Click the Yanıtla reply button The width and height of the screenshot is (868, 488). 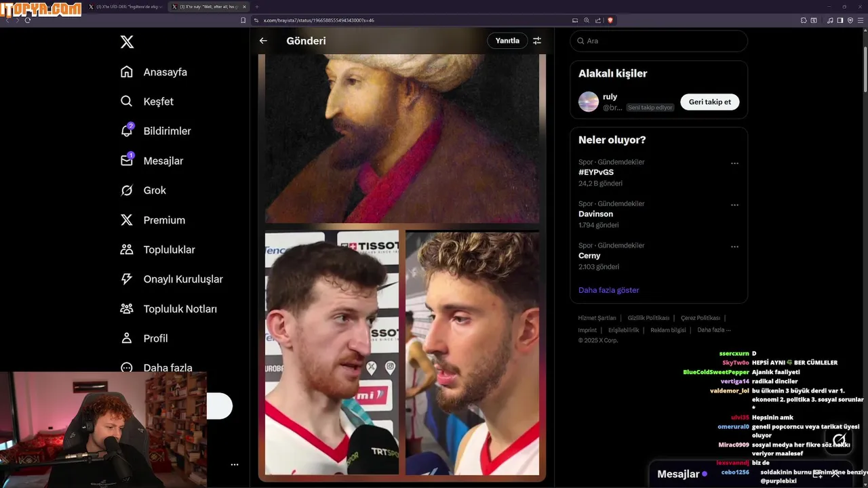tap(507, 41)
